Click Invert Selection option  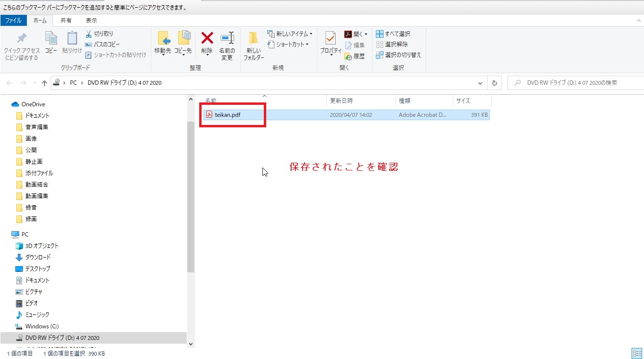[398, 55]
